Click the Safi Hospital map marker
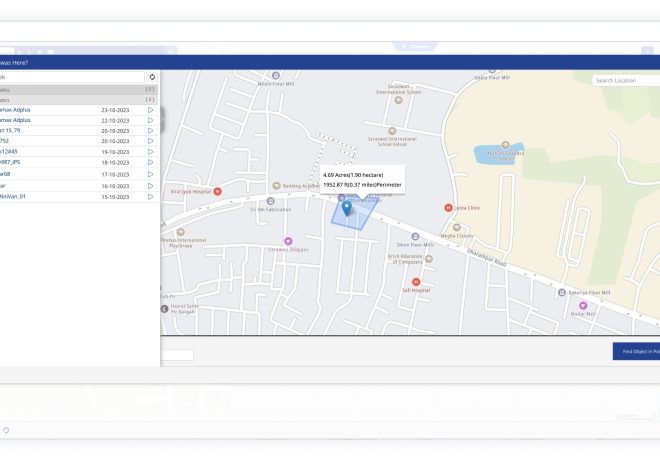This screenshot has height=460, width=660. click(x=416, y=282)
